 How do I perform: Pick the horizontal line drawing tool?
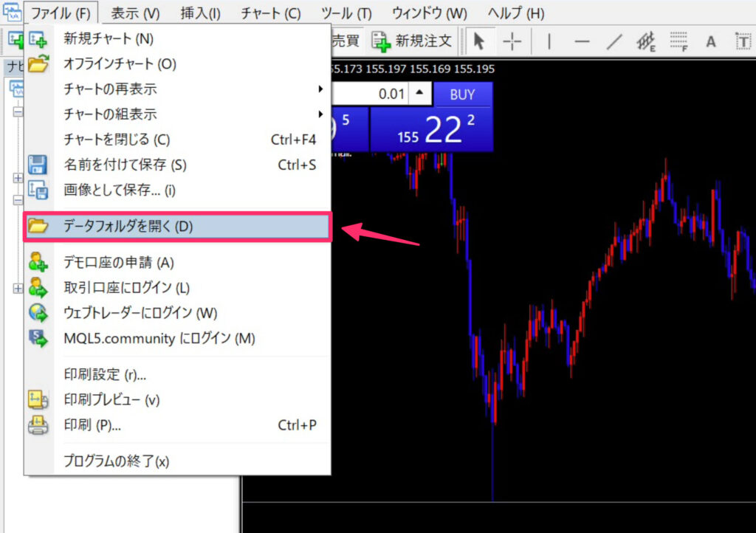tap(582, 41)
